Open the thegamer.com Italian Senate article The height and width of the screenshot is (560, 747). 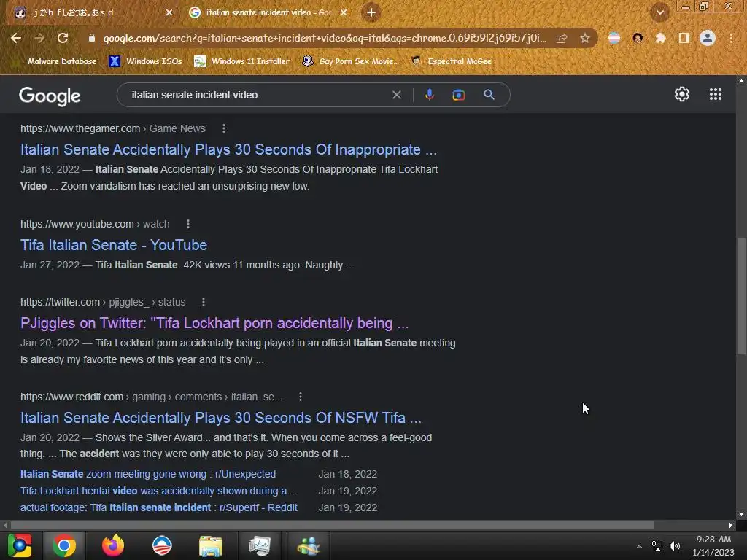tap(228, 149)
